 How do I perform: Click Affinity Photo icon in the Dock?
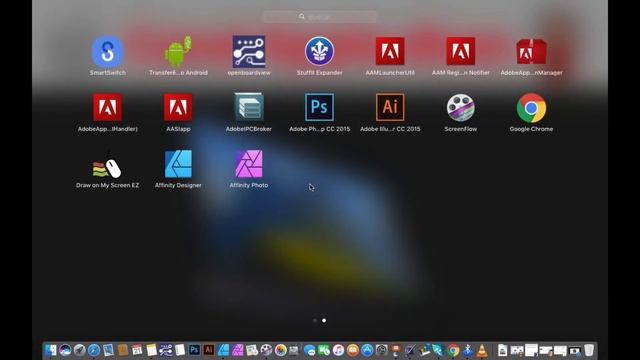point(238,350)
